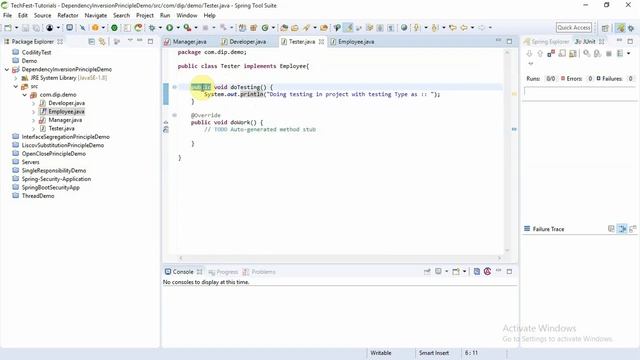
Task: Minimize the Package Explorer view
Action: 140,41
